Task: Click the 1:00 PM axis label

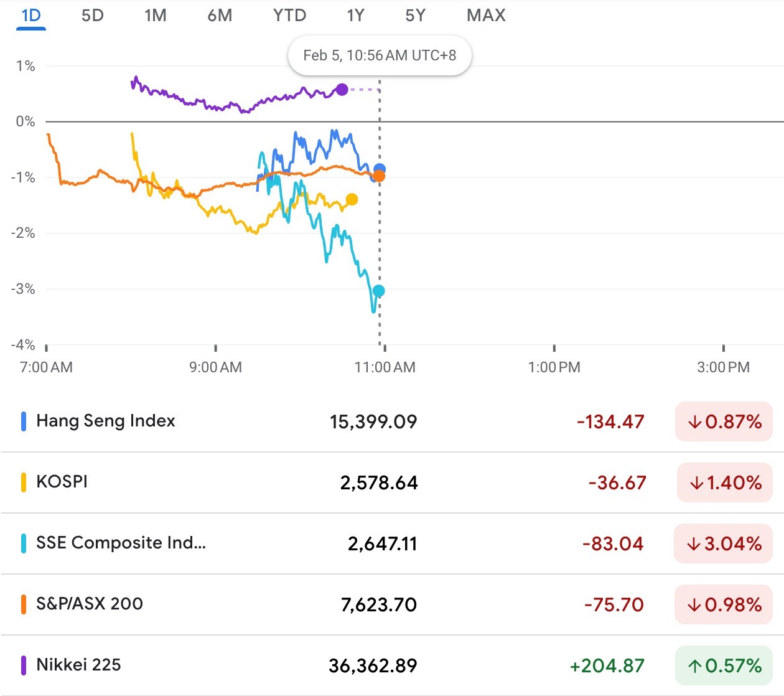Action: pyautogui.click(x=554, y=367)
